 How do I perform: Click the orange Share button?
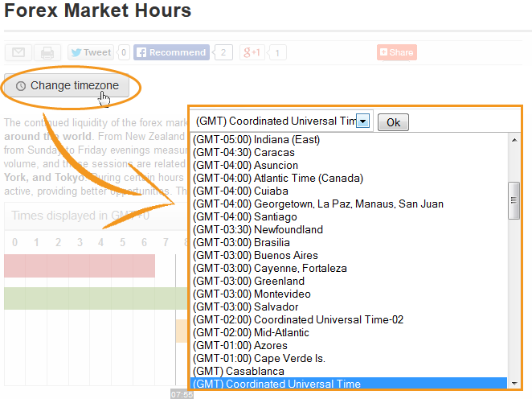(396, 53)
